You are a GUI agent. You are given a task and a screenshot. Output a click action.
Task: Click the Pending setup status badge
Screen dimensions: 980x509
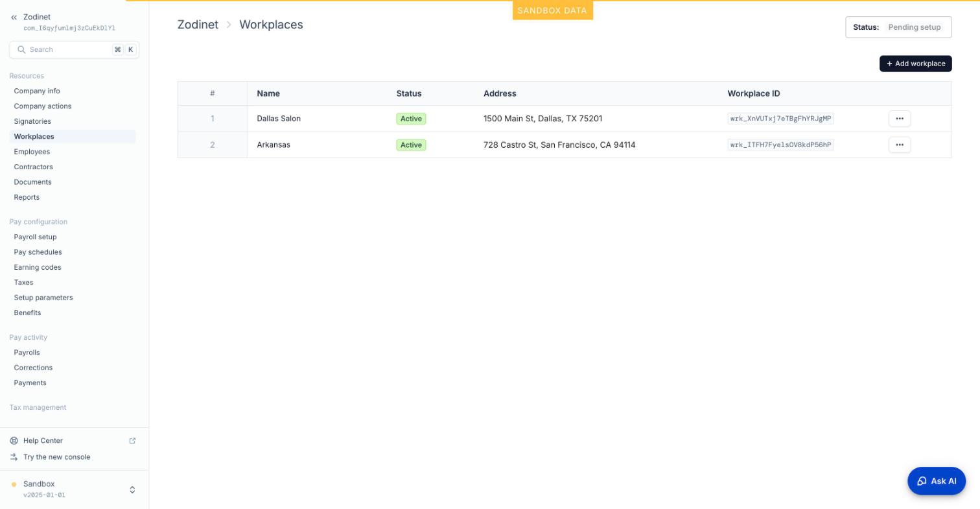(914, 27)
